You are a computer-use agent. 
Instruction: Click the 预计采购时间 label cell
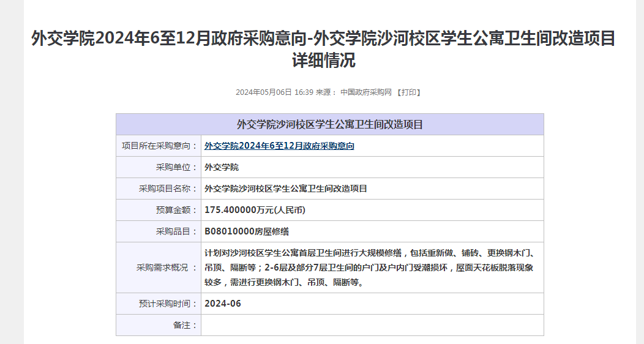168,304
